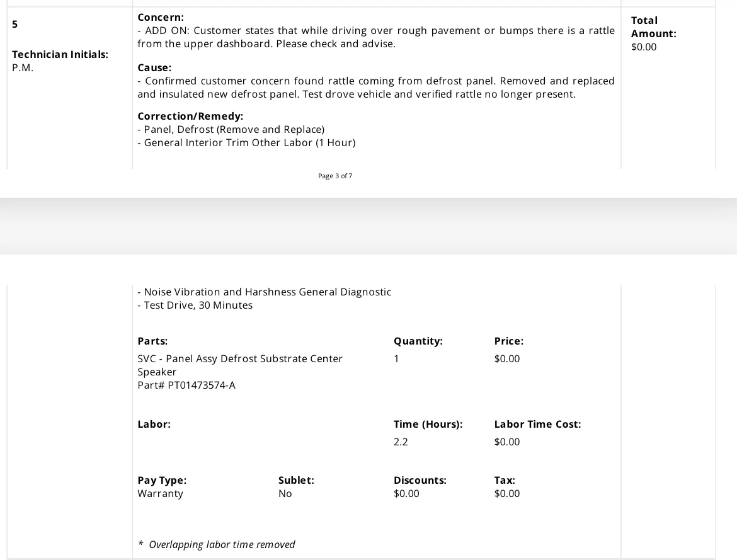Select the Sublet No value
Viewport: 737px width, 560px height.
pyautogui.click(x=285, y=494)
